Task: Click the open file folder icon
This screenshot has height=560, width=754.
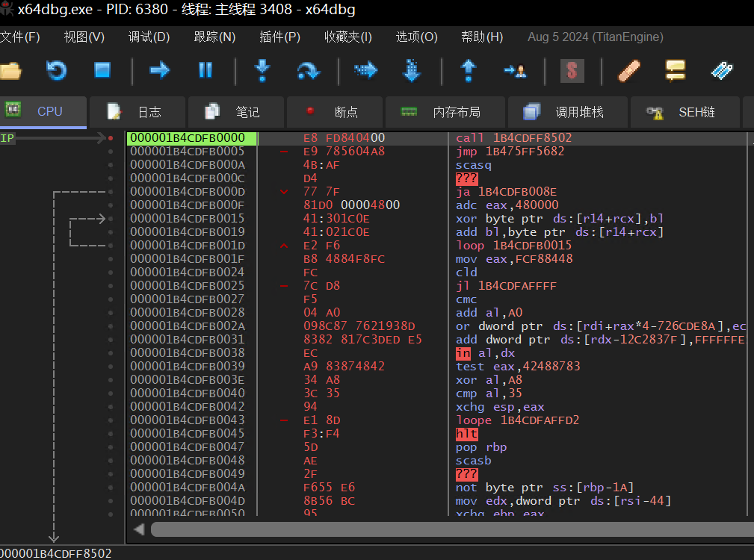Action: [x=10, y=71]
